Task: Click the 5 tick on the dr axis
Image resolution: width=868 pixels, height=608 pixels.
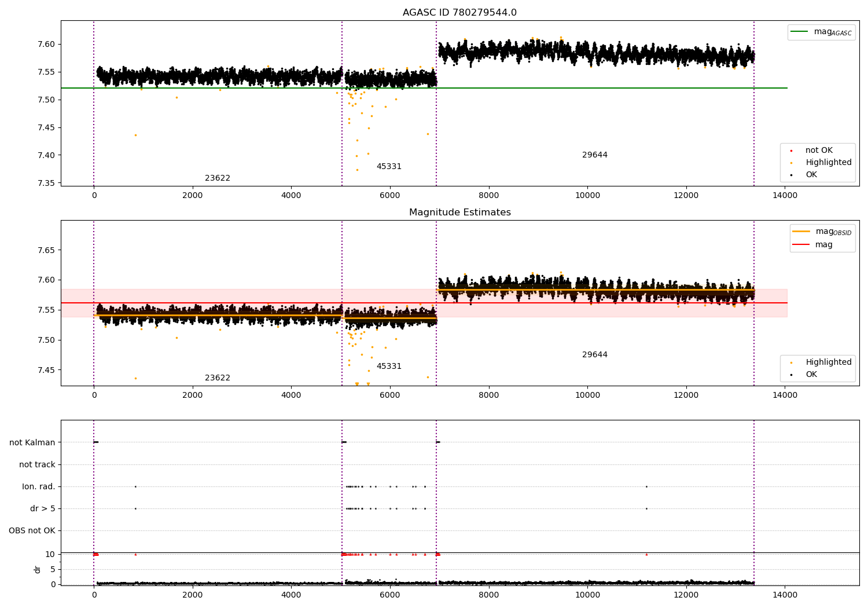Action: pos(53,569)
